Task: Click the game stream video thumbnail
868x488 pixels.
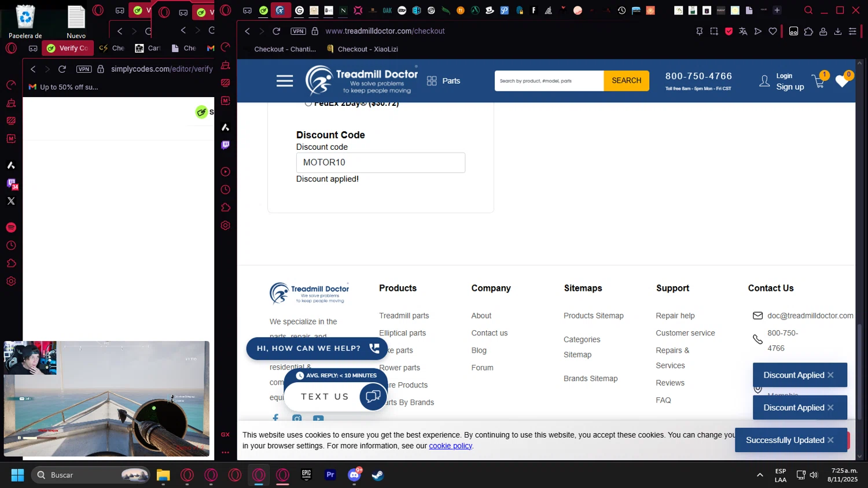Action: tap(106, 398)
